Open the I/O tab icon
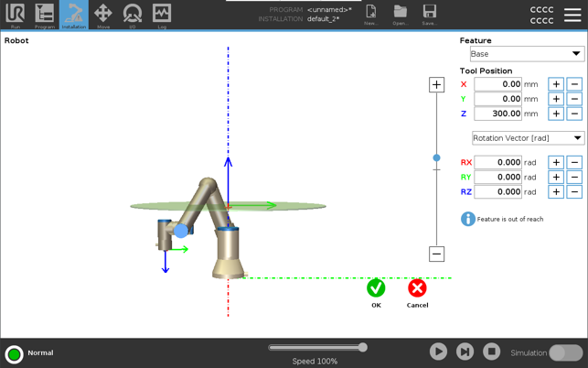This screenshot has height=368, width=588. (132, 15)
